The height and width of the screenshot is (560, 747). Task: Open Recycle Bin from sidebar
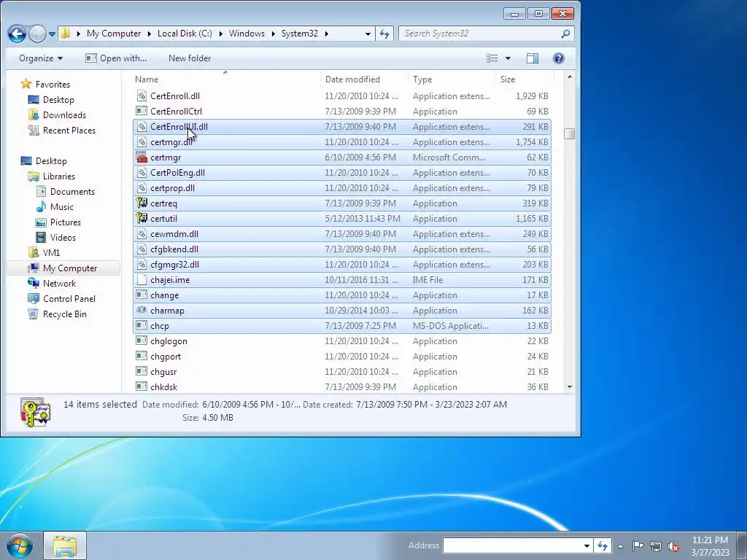(x=58, y=314)
